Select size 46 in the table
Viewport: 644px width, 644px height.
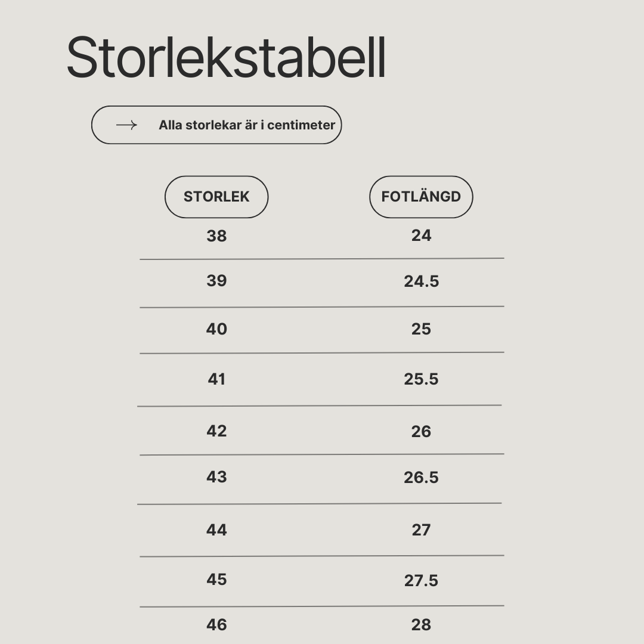[216, 625]
